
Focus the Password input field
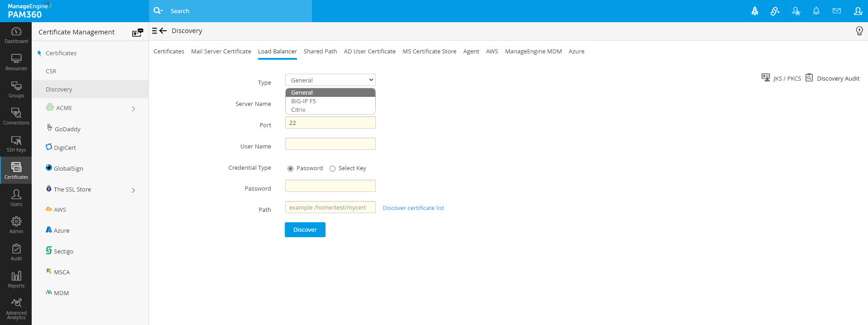(331, 186)
